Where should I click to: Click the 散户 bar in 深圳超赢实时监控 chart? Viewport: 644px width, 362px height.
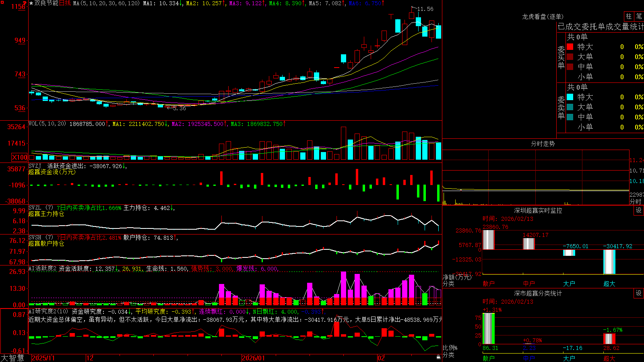(488, 240)
